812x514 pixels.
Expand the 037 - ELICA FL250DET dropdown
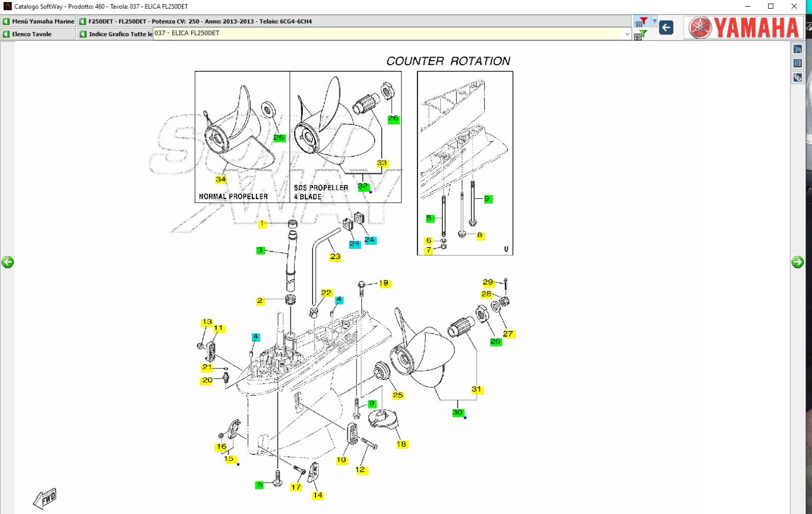tap(627, 34)
